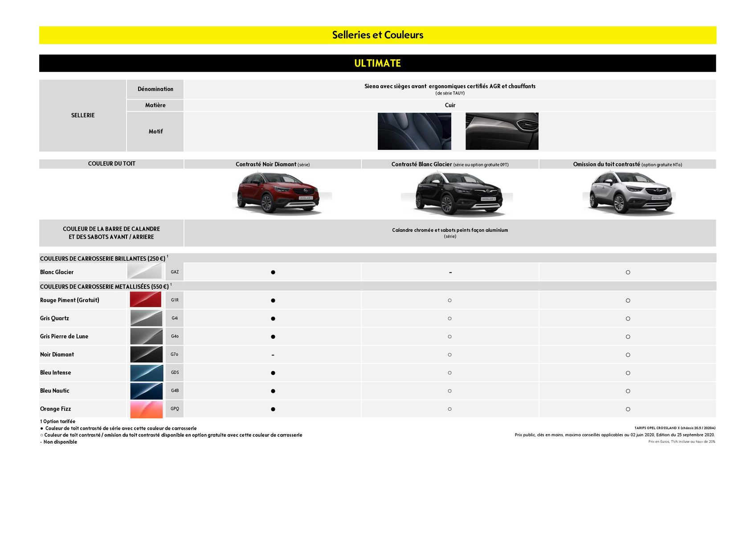Select the silver Crossland X car image
Image resolution: width=756 pixels, height=535 pixels.
coord(629,193)
